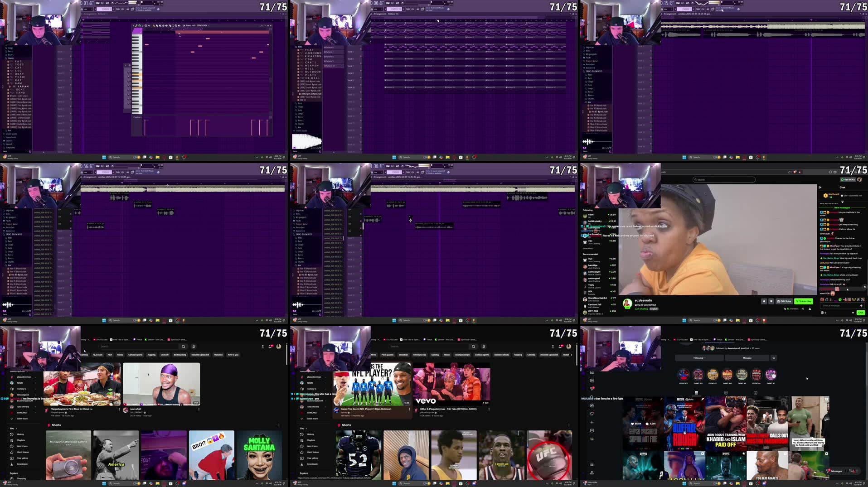
Task: Click the notification bell on the suziesmalls channel
Action: click(764, 301)
